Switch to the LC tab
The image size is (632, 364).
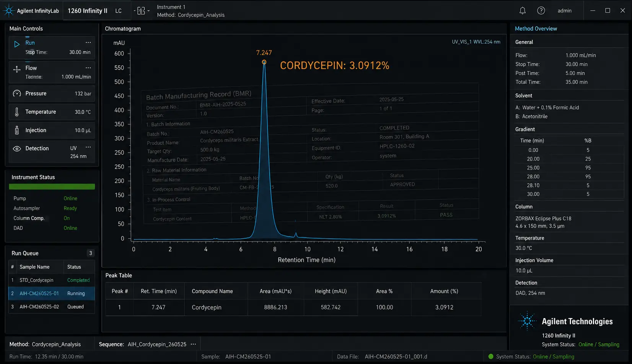point(119,11)
